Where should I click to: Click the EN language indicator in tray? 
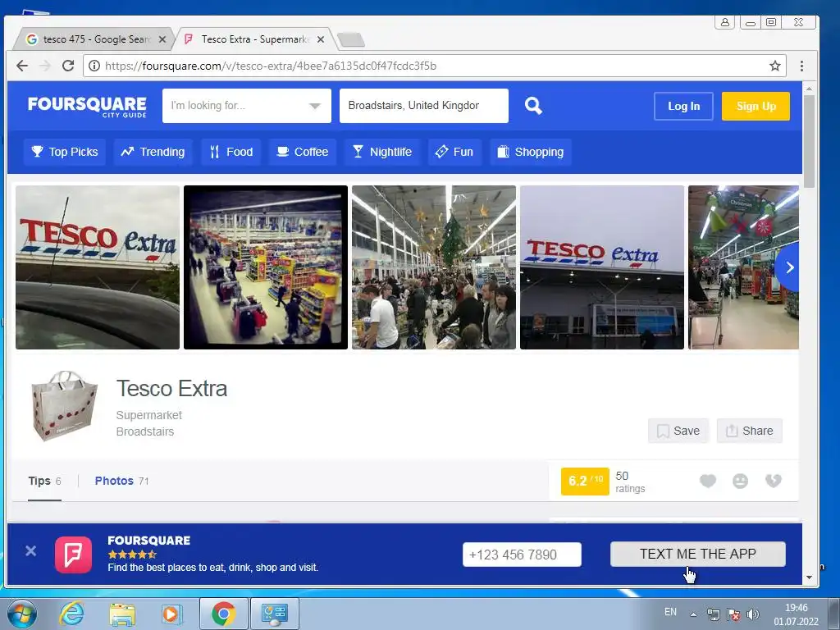(x=670, y=612)
